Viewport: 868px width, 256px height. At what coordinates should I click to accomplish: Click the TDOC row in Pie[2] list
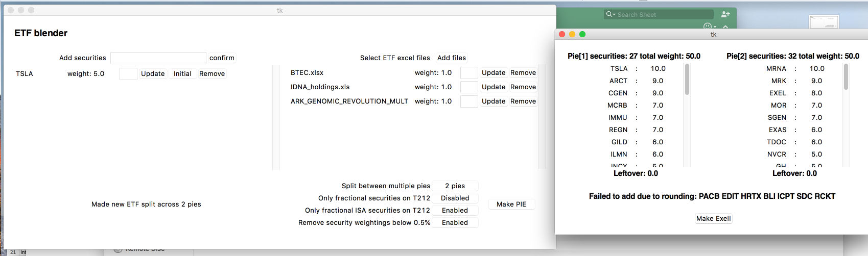pyautogui.click(x=796, y=142)
